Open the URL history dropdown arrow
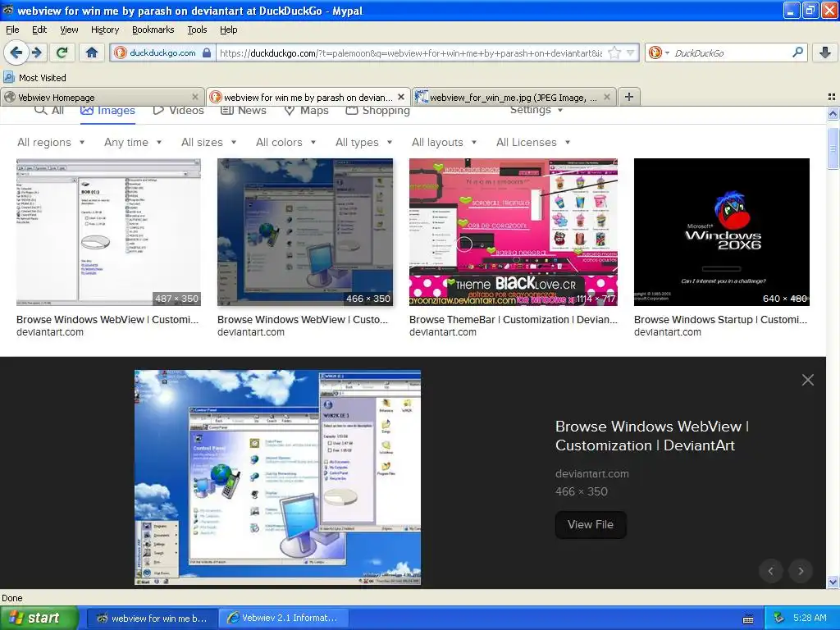The height and width of the screenshot is (630, 840). (x=631, y=52)
